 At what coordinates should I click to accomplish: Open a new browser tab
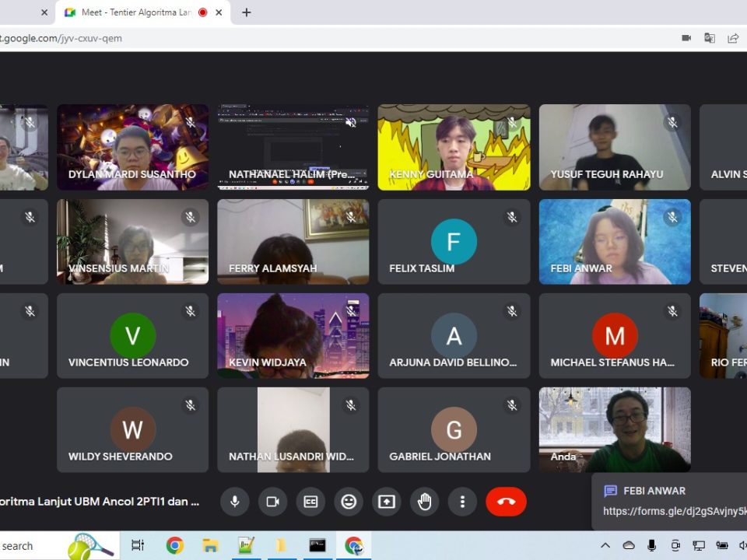click(247, 12)
